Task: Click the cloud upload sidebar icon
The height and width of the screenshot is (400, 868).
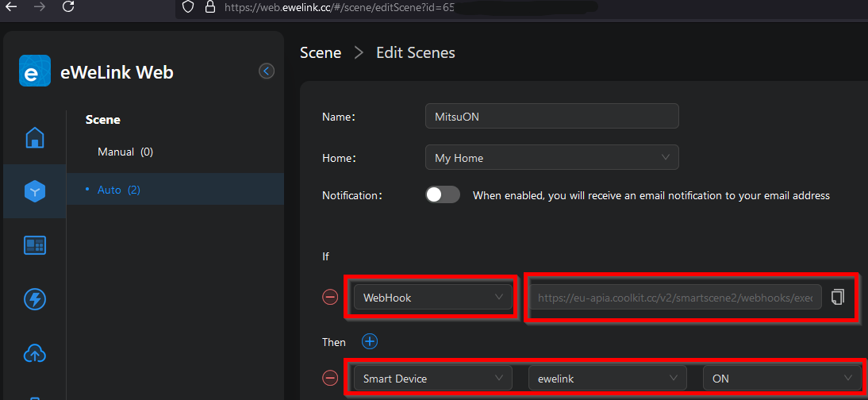Action: point(35,354)
